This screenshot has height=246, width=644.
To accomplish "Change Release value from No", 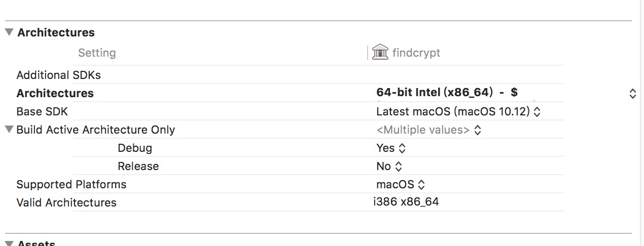I will (x=389, y=166).
